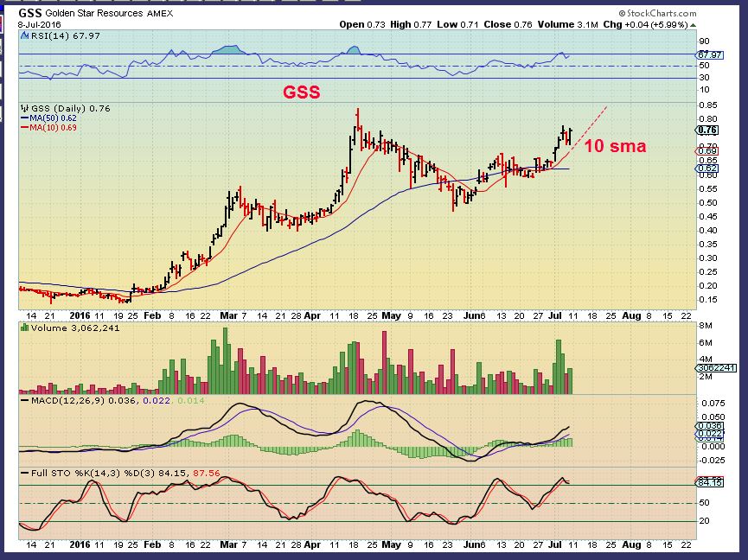Click the 0.15 price axis label

pos(708,299)
